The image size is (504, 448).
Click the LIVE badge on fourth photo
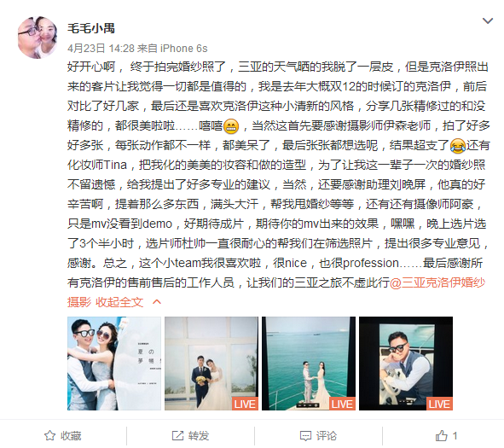coord(439,404)
